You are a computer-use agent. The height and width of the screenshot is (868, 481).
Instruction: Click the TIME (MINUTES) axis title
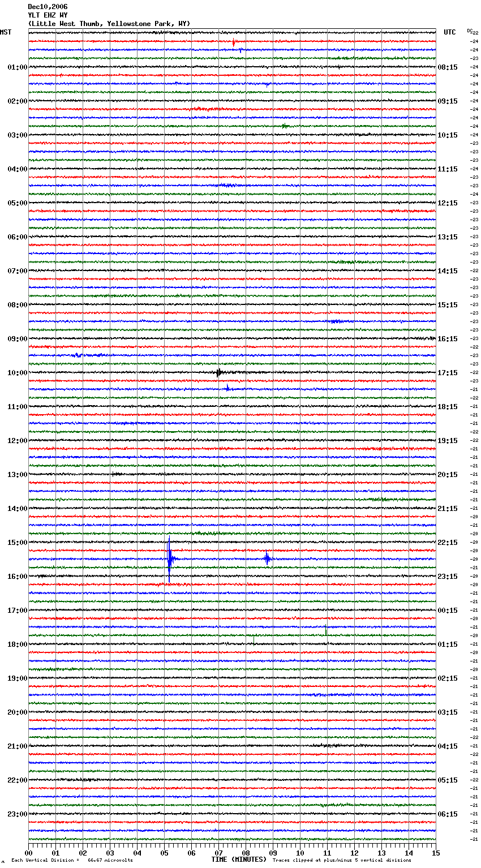239,860
